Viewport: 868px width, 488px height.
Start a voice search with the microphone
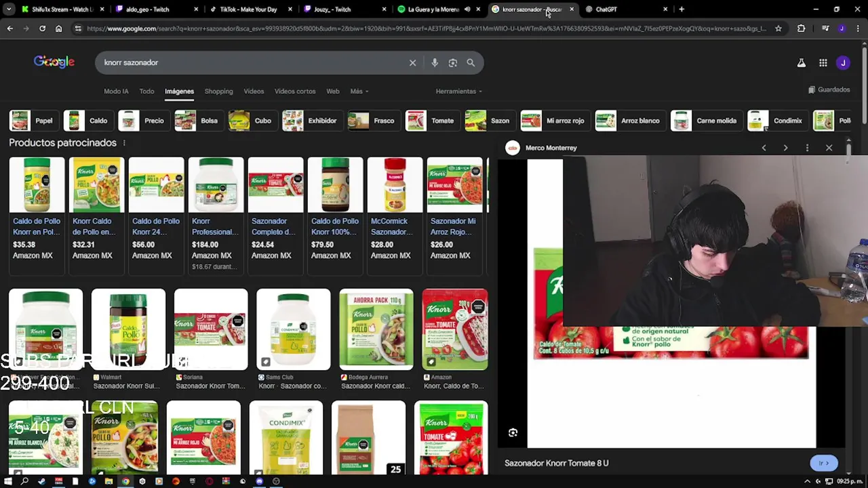[x=435, y=62]
